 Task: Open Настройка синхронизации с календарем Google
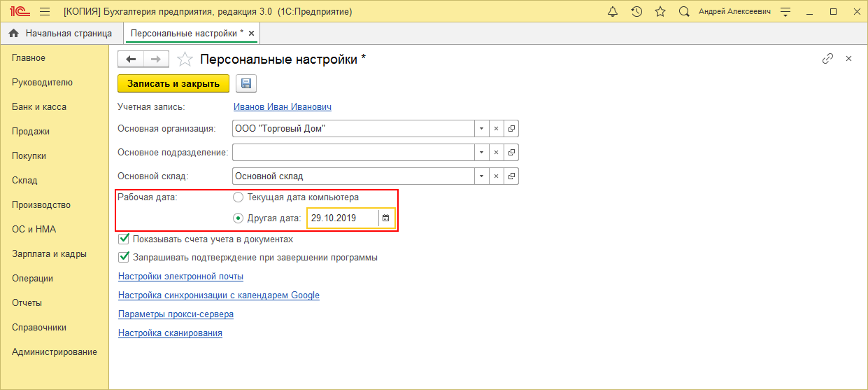pos(219,295)
